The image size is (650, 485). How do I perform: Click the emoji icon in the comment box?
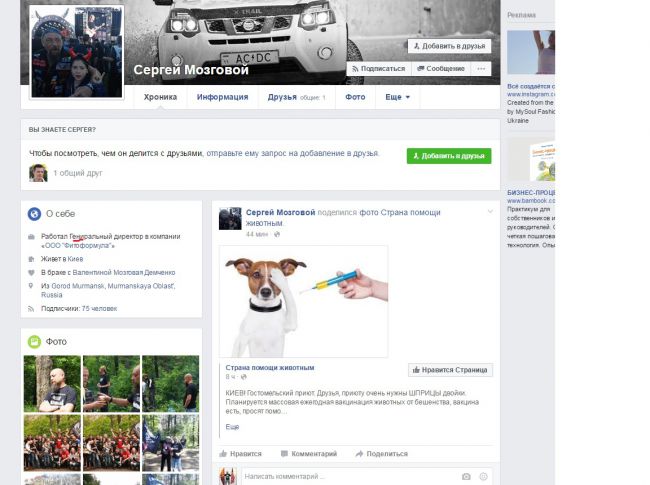click(484, 477)
